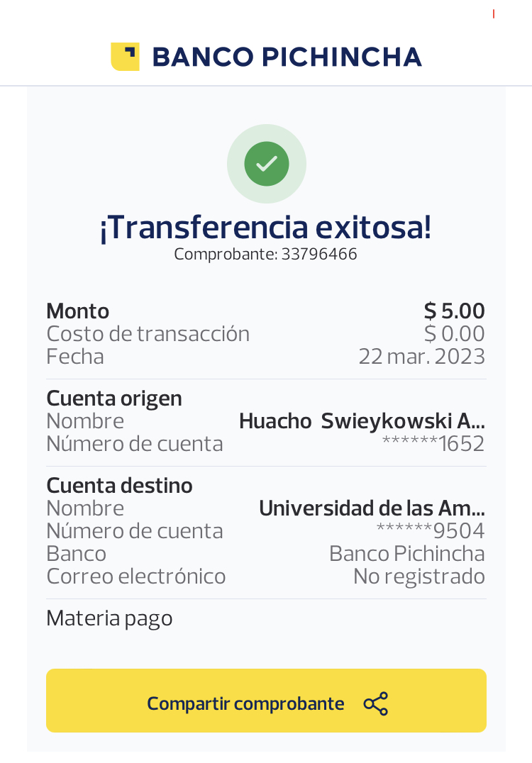Click the Costo de transacción label
The width and height of the screenshot is (532, 763).
click(148, 333)
